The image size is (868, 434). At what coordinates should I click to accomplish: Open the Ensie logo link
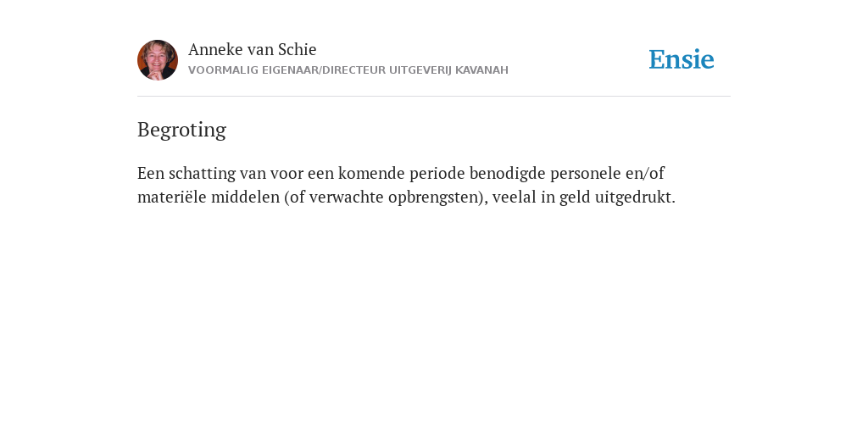point(682,59)
